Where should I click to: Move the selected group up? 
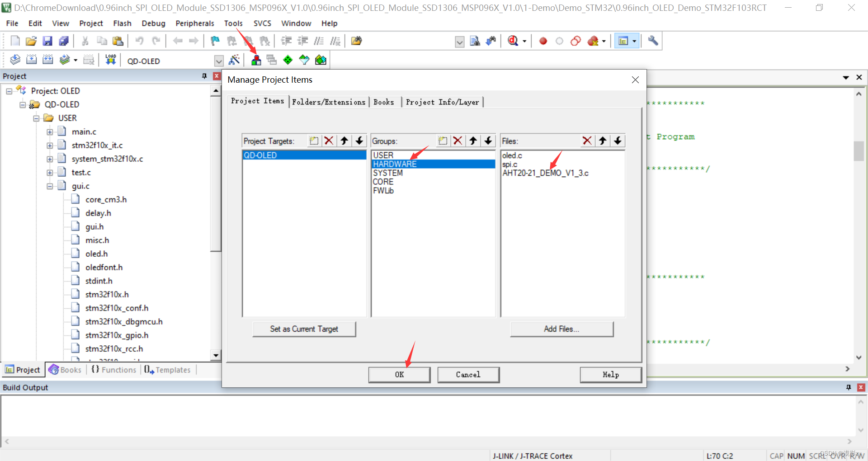(473, 141)
